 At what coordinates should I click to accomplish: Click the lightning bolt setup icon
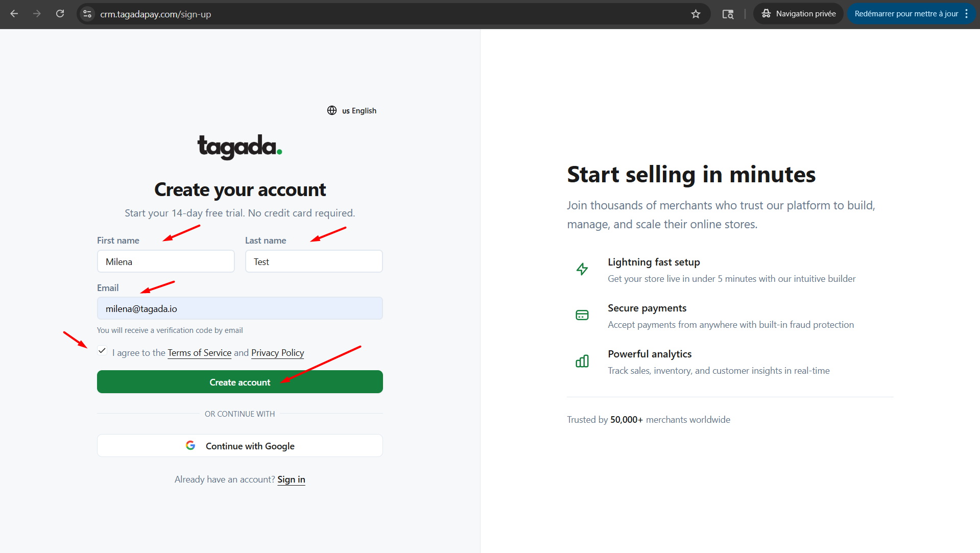click(582, 269)
